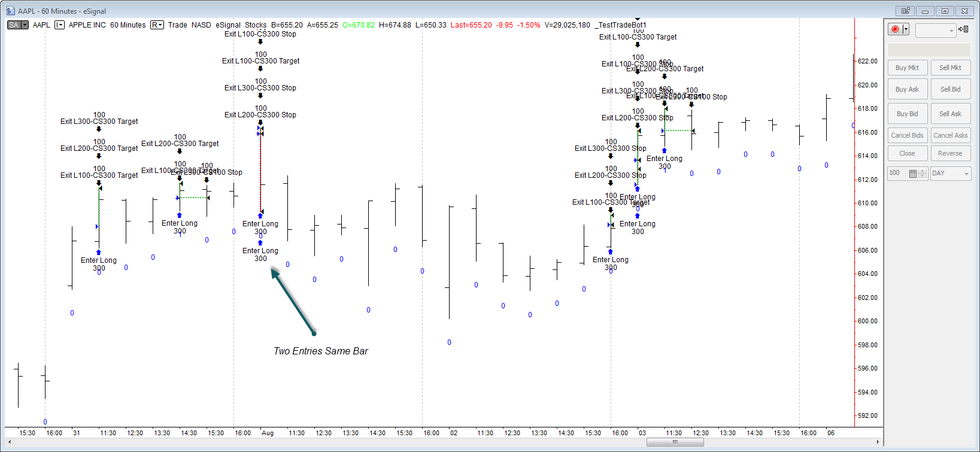Click the Last=655.20 price text
This screenshot has height=452, width=980.
[471, 25]
